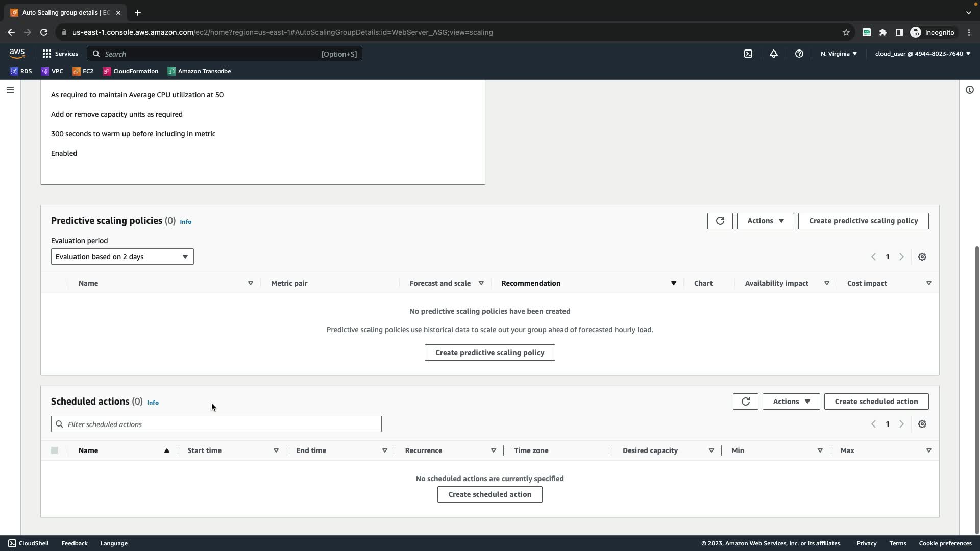Open the notifications bell
The height and width of the screenshot is (551, 980).
(x=774, y=54)
